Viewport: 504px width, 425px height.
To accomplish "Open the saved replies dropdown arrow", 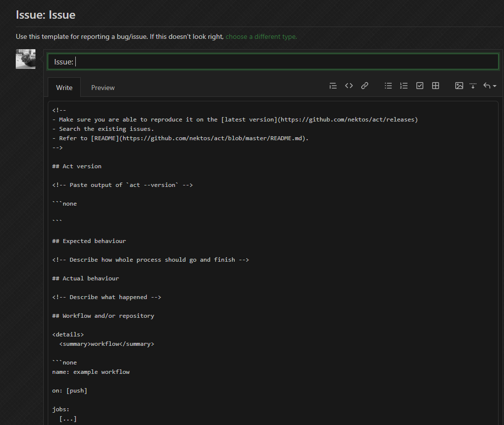I will click(x=490, y=86).
